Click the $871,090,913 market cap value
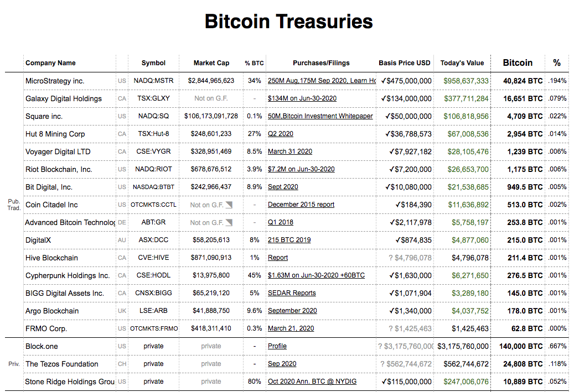The width and height of the screenshot is (574, 392). pyautogui.click(x=211, y=258)
